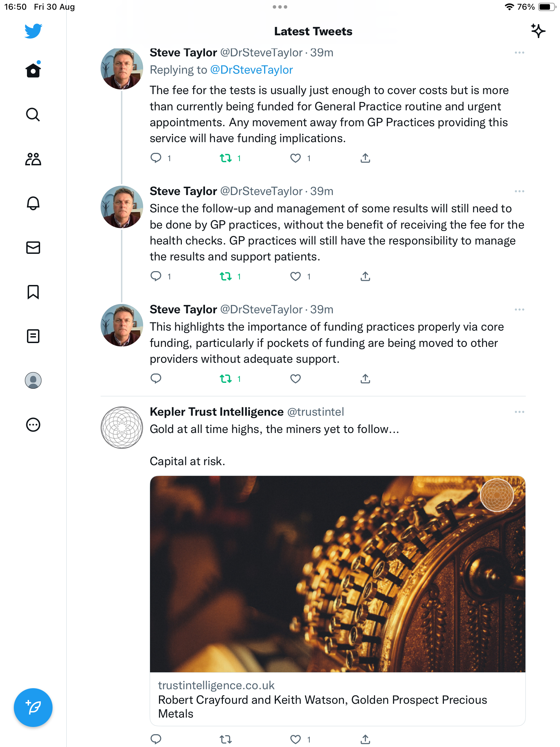Open the Bookmarks icon in sidebar

pos(33,292)
